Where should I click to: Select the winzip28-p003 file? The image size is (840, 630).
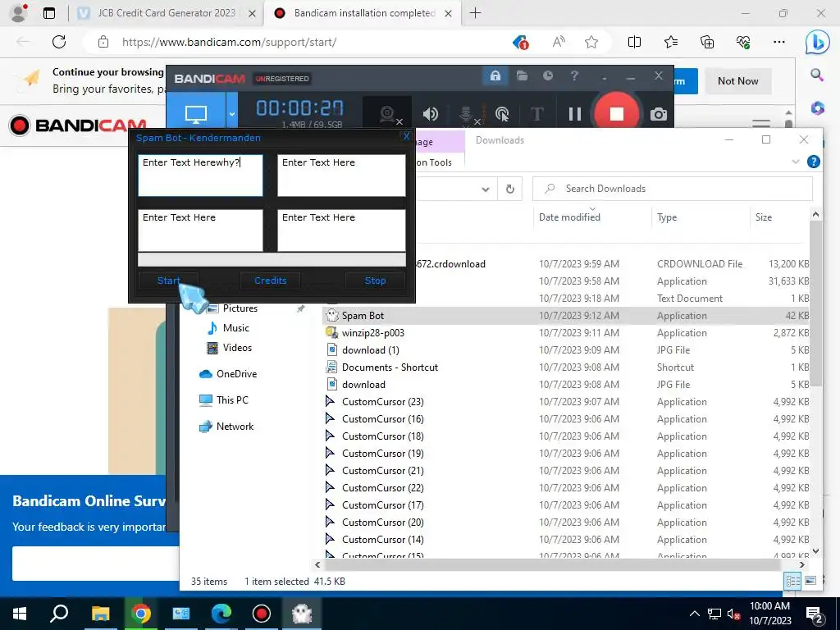pos(373,333)
